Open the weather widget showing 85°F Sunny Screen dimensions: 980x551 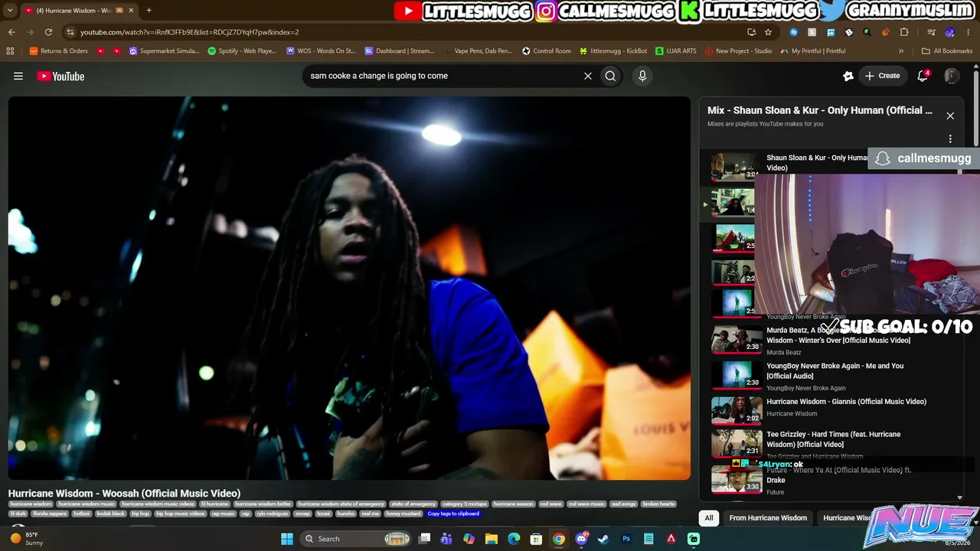click(x=26, y=539)
